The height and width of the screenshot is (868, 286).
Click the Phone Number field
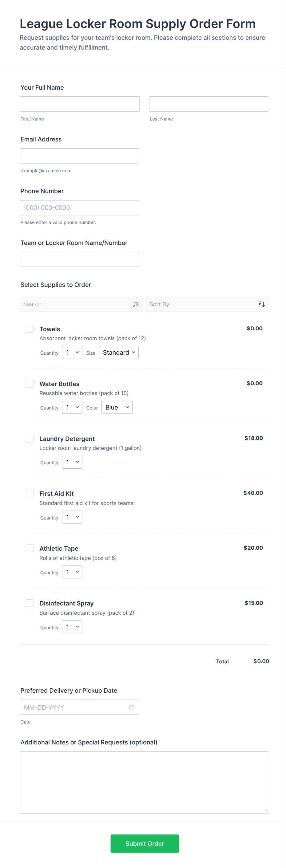tap(79, 208)
